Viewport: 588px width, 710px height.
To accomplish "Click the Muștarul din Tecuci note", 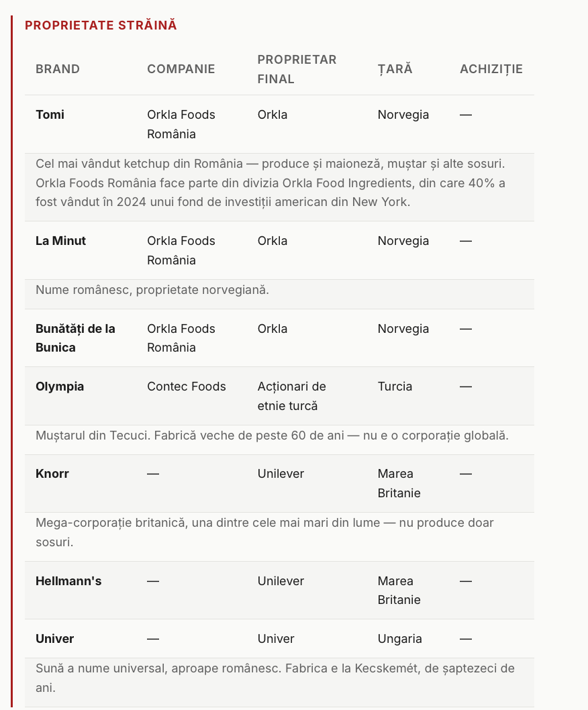I will [x=272, y=436].
